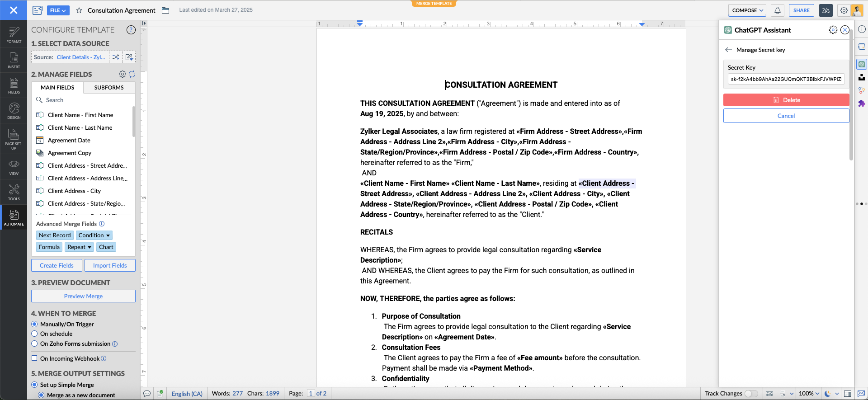Select Manually/On Trigger merge option
Screen dimensions: 868x400
[34, 324]
